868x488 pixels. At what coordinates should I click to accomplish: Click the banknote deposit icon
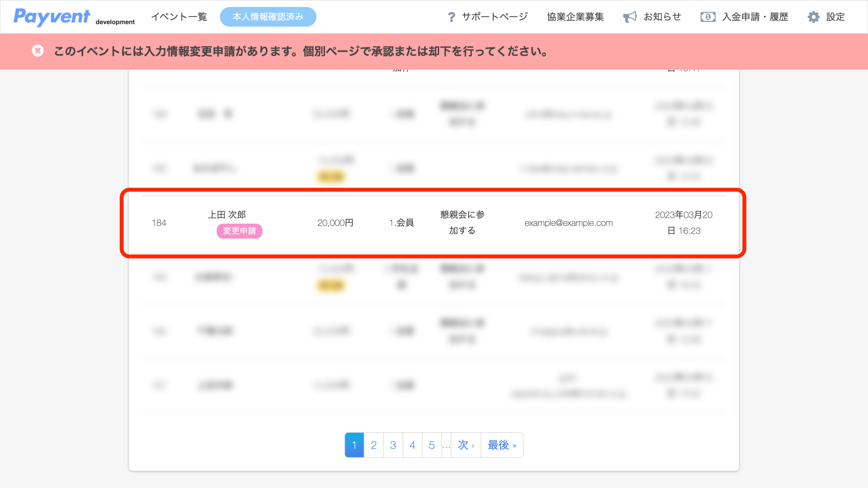point(708,17)
